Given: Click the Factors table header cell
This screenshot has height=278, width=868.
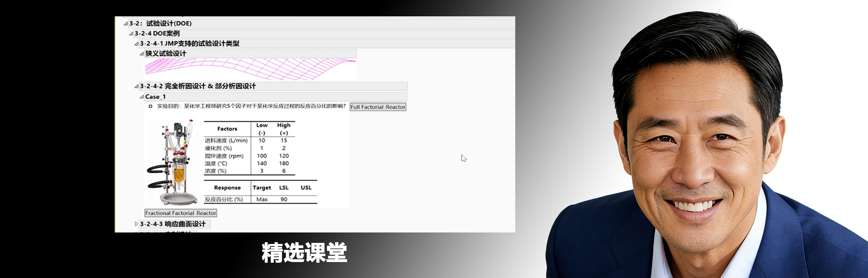Looking at the screenshot, I should (x=227, y=129).
